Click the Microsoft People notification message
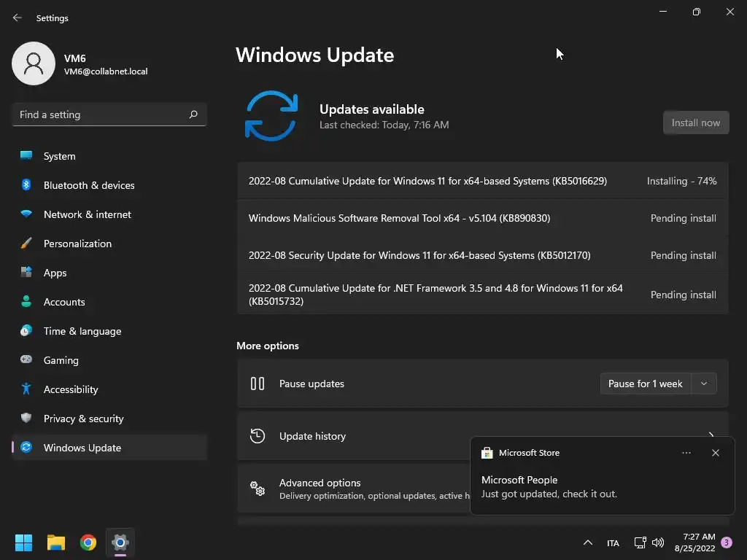This screenshot has height=560, width=747. click(x=549, y=486)
